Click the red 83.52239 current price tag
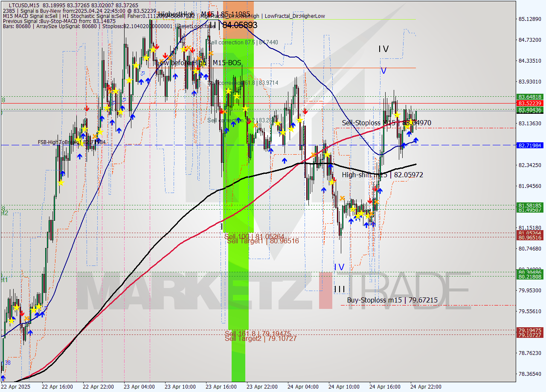This screenshot has height=392, width=546. [530, 103]
